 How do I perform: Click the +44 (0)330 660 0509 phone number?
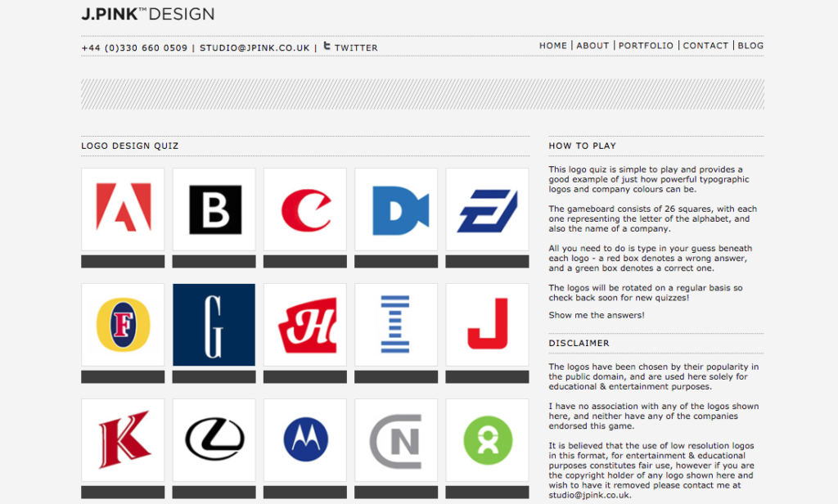pyautogui.click(x=135, y=47)
